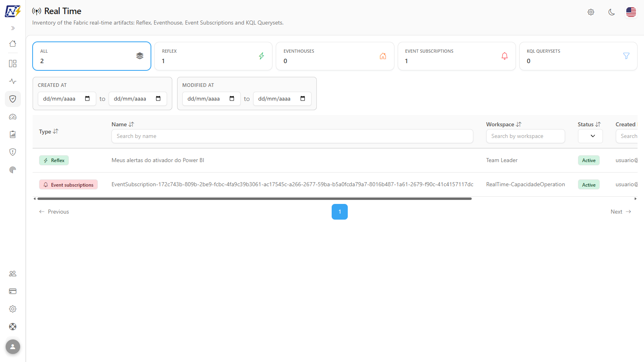Screen dimensions: 644x362
Task: Open the Created At start date field
Action: [67, 99]
